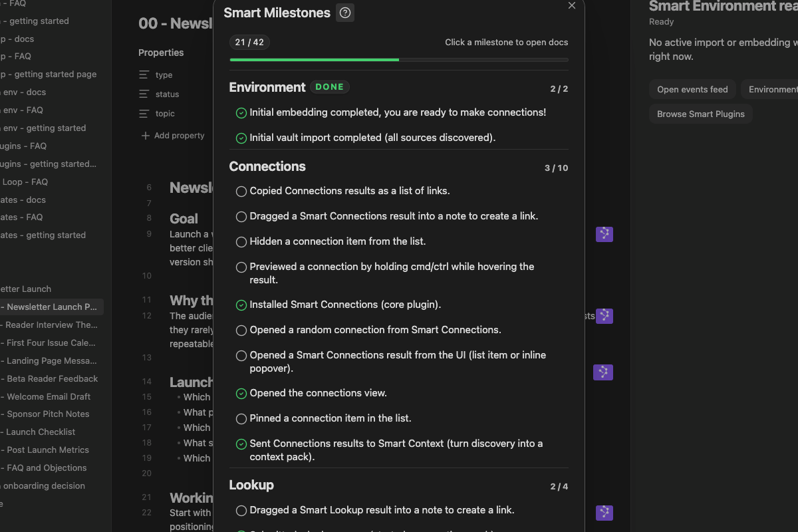The width and height of the screenshot is (798, 532).
Task: Click Add property in the note
Action: [x=173, y=136]
